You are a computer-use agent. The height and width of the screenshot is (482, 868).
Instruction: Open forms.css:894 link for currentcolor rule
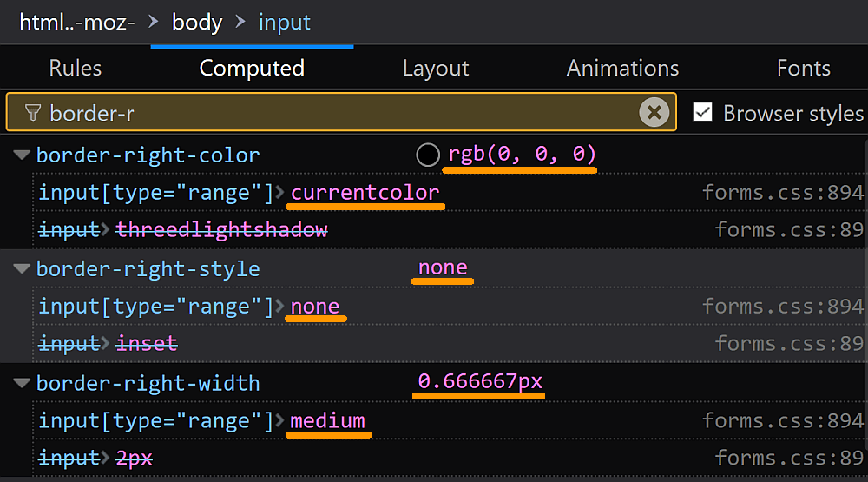(782, 193)
